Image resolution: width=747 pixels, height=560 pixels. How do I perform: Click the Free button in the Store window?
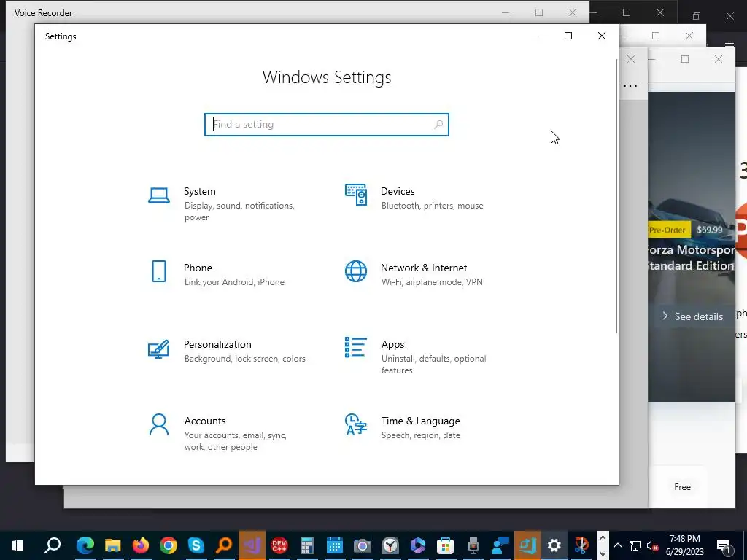click(682, 486)
